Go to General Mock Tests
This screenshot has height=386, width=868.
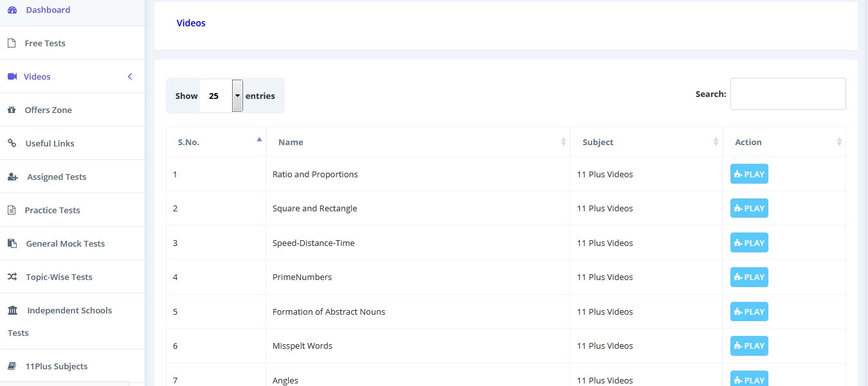(x=72, y=243)
